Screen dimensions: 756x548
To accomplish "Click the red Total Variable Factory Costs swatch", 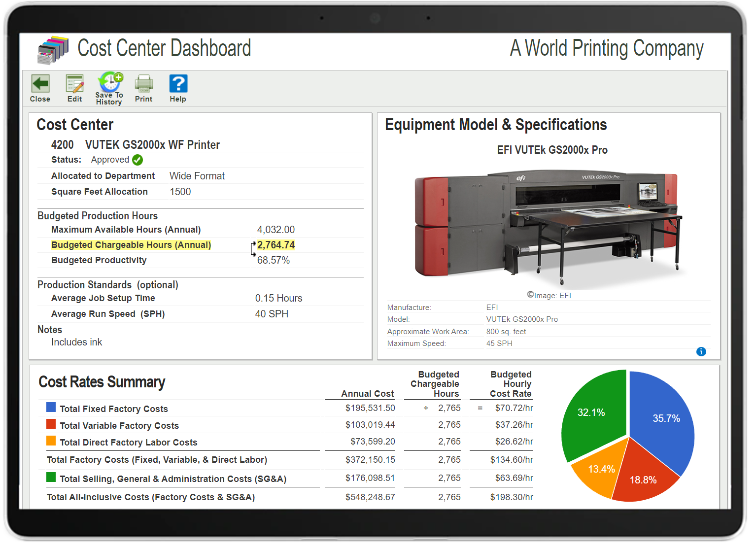I will (51, 424).
